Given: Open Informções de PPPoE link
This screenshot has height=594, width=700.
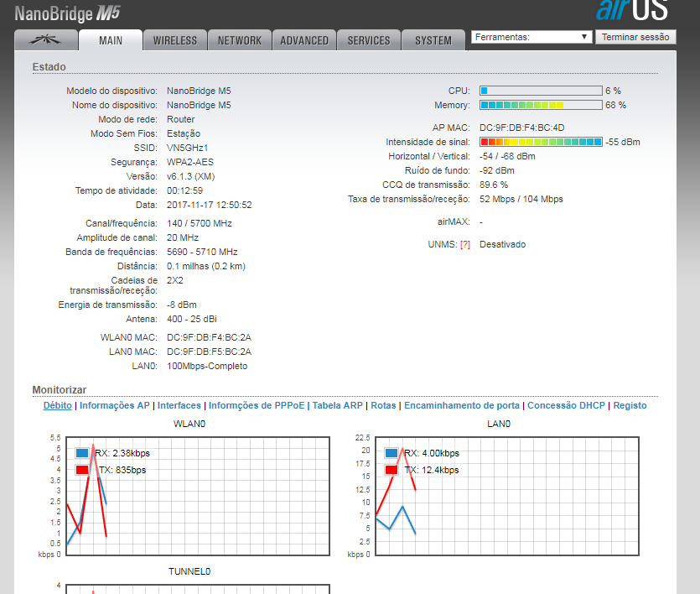Looking at the screenshot, I should click(257, 405).
